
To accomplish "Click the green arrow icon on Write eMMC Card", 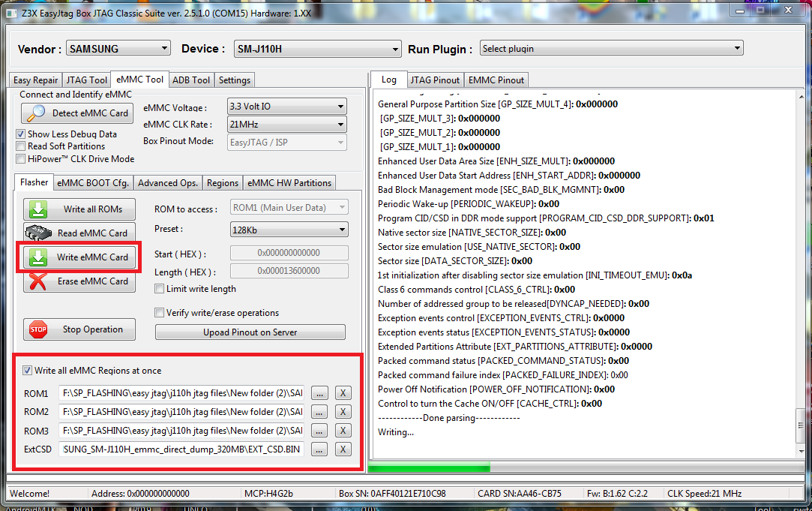I will point(37,257).
